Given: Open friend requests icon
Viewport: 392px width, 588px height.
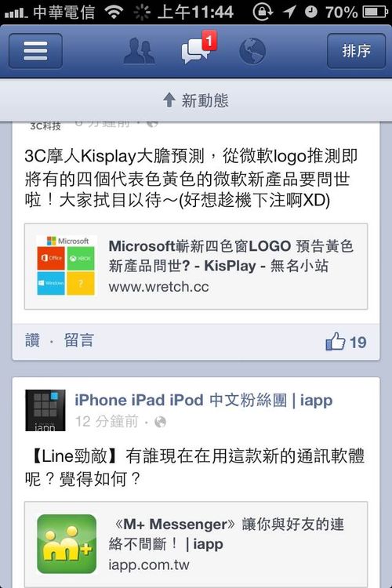Looking at the screenshot, I should 140,51.
